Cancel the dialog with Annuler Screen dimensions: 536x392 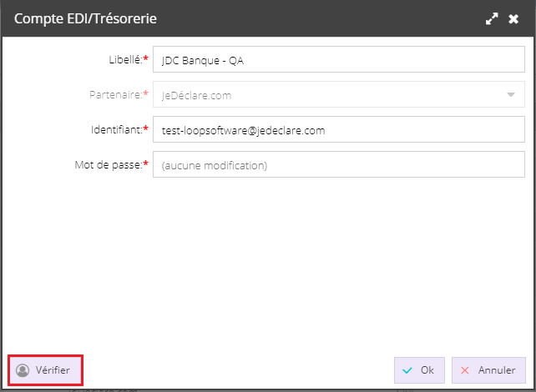tap(488, 370)
